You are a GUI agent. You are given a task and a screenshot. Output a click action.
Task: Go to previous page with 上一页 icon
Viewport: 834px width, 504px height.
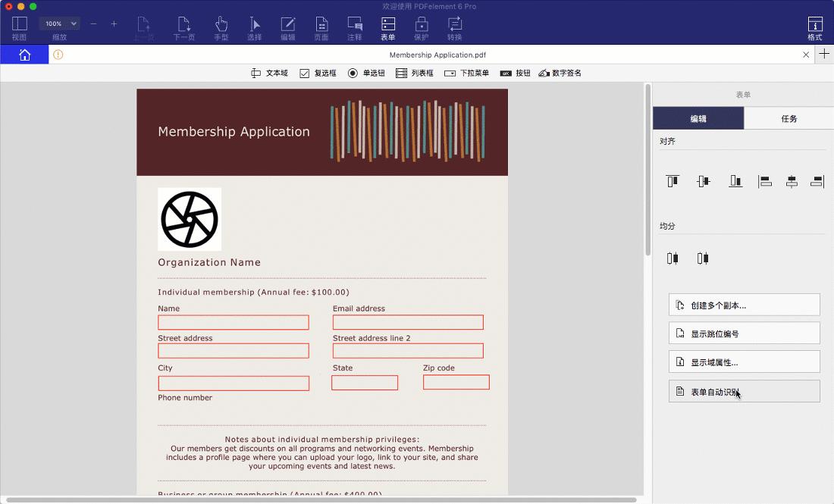143,27
